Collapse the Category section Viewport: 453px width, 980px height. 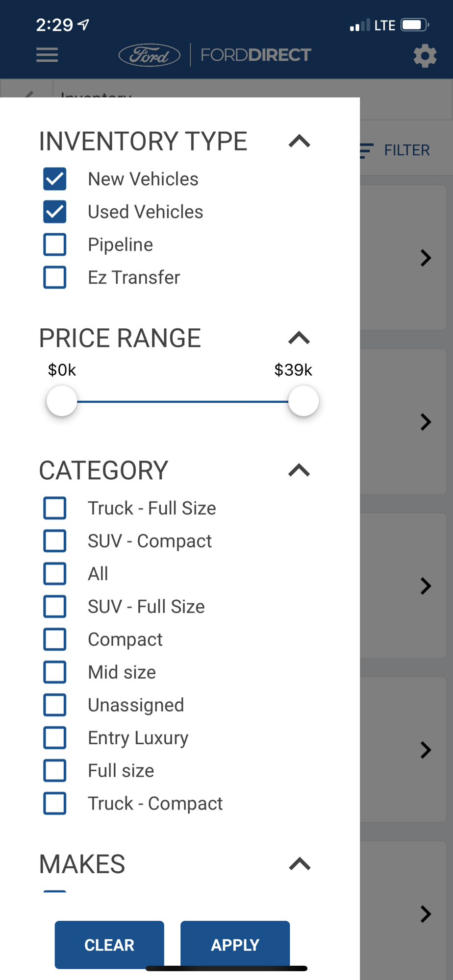click(300, 470)
